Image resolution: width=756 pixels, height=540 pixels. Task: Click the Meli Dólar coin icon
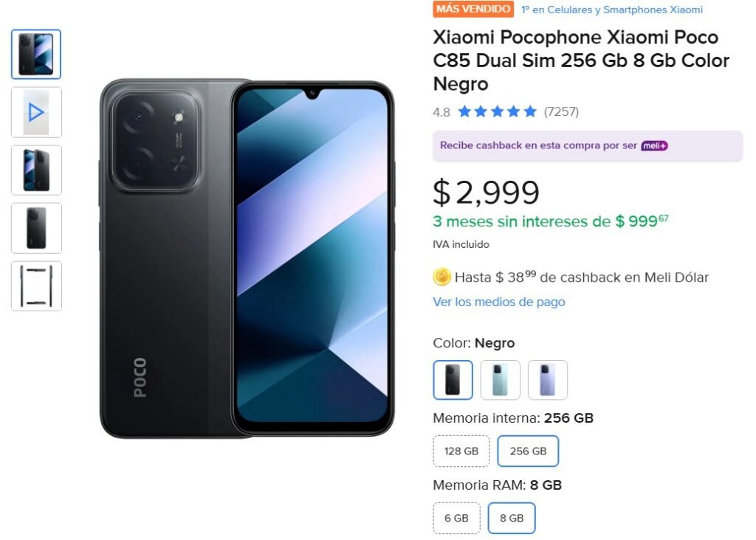tap(441, 277)
